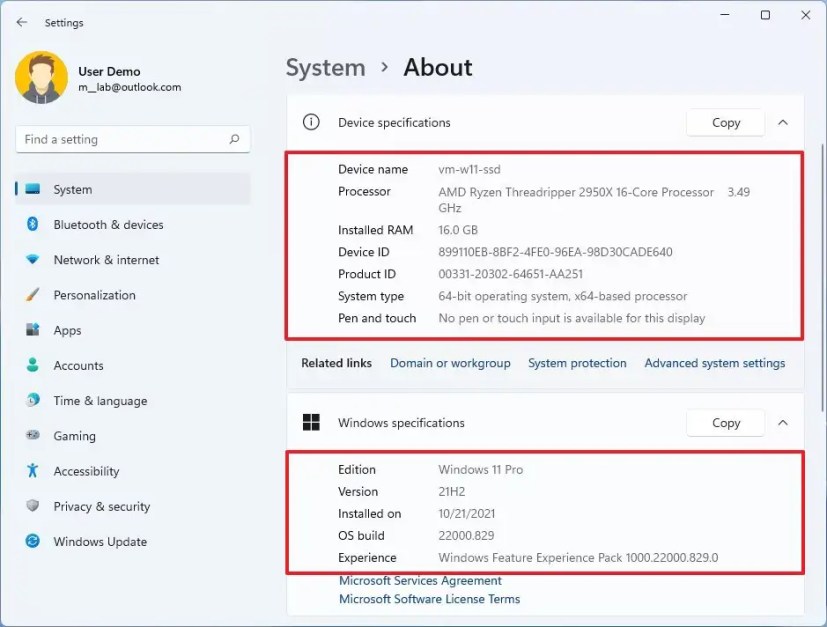This screenshot has width=827, height=627.
Task: Select Accounts in the sidebar
Action: (133, 365)
